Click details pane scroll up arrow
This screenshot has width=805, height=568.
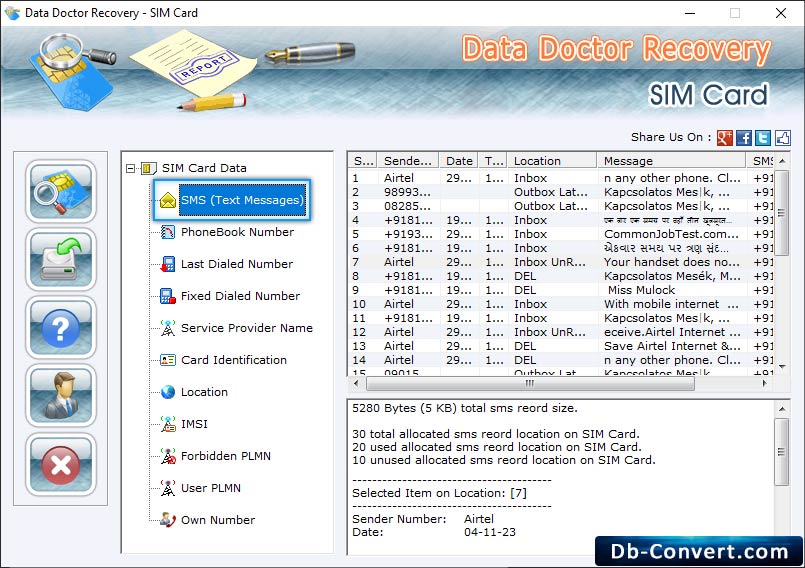(x=782, y=409)
